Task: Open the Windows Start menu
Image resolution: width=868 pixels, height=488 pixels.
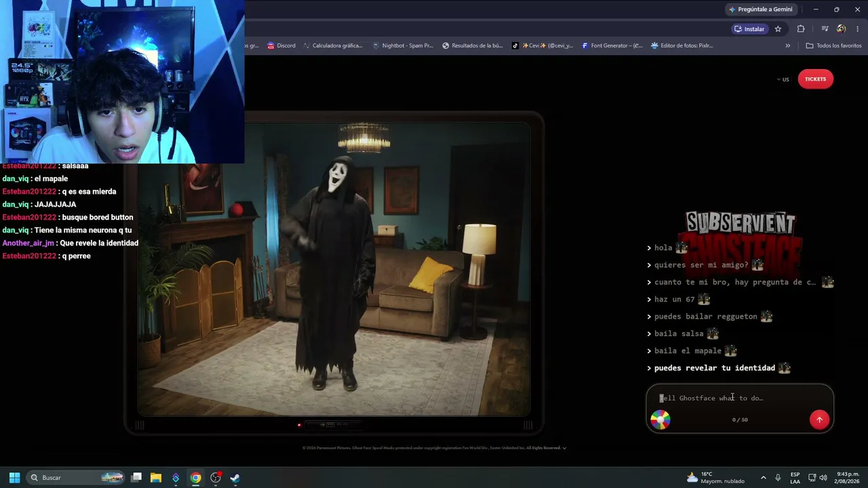Action: [14, 478]
